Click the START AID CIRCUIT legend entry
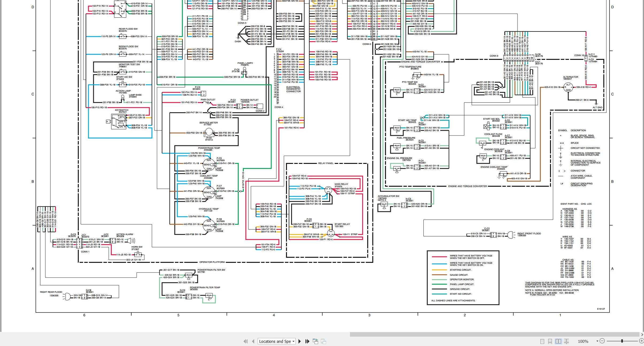This screenshot has width=644, height=346. 461,294
